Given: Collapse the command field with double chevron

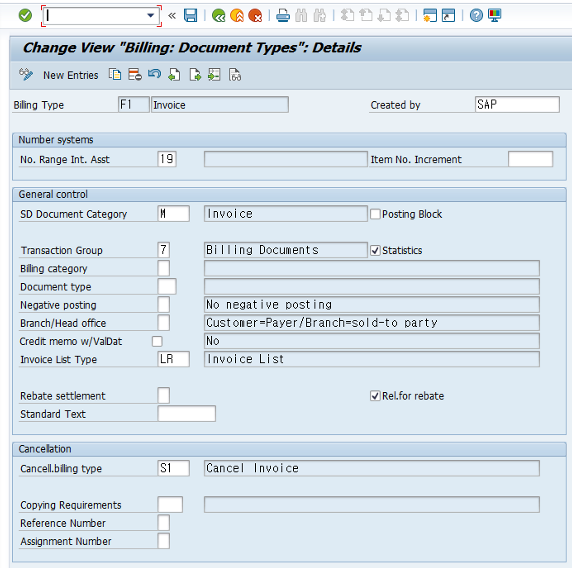Looking at the screenshot, I should coord(172,16).
